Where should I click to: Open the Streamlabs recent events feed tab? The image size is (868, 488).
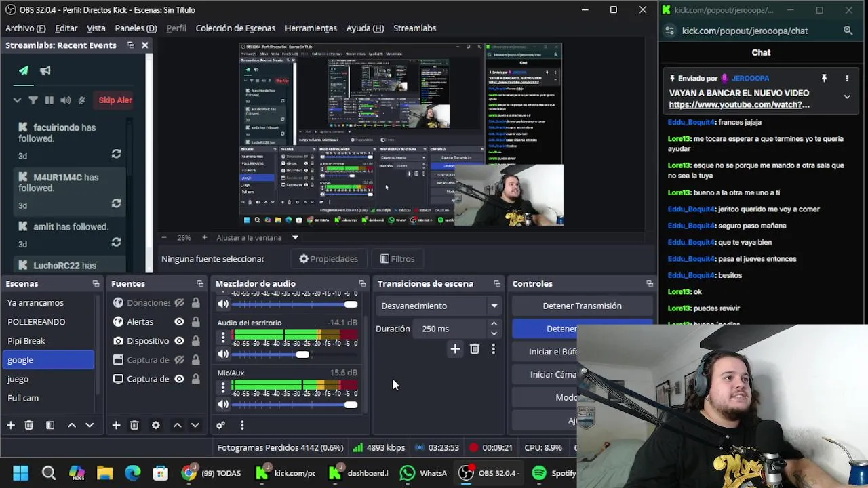click(24, 70)
